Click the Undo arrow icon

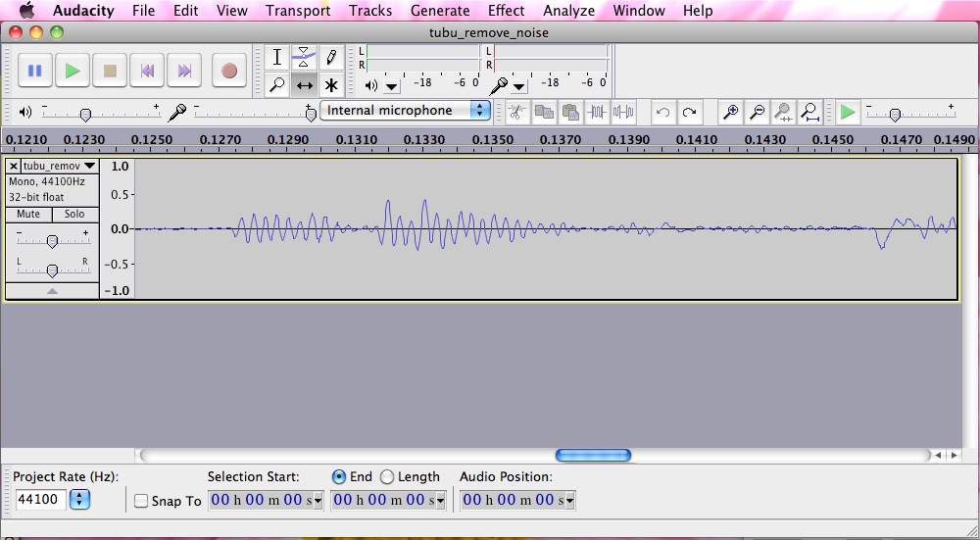point(663,112)
